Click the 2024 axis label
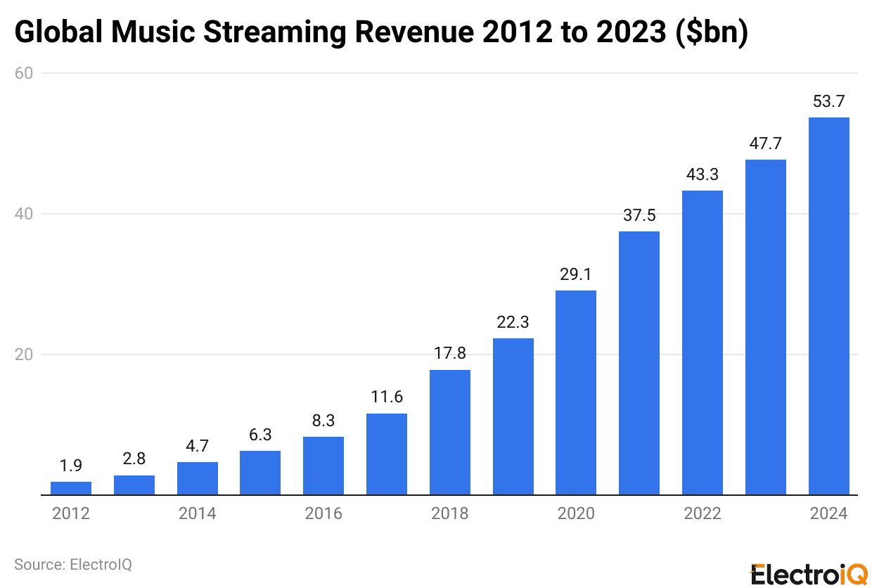The height and width of the screenshot is (588, 872). pyautogui.click(x=828, y=513)
